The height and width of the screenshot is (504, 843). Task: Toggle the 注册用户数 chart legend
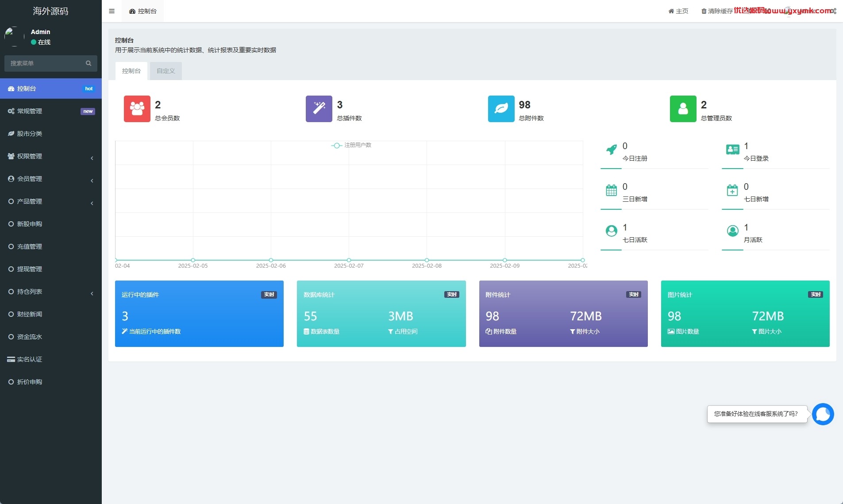351,145
